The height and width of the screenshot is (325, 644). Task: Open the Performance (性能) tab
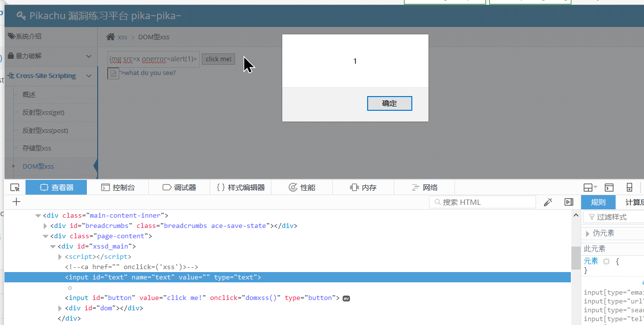[x=302, y=187]
